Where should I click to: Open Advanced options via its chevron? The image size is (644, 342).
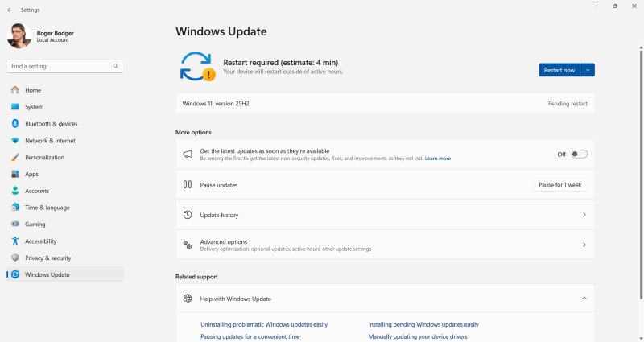click(x=584, y=245)
